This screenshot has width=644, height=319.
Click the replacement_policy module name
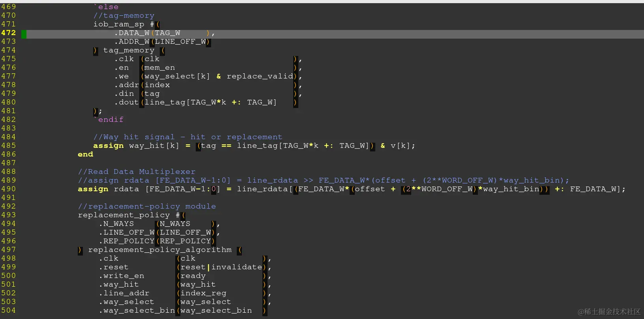click(x=124, y=215)
